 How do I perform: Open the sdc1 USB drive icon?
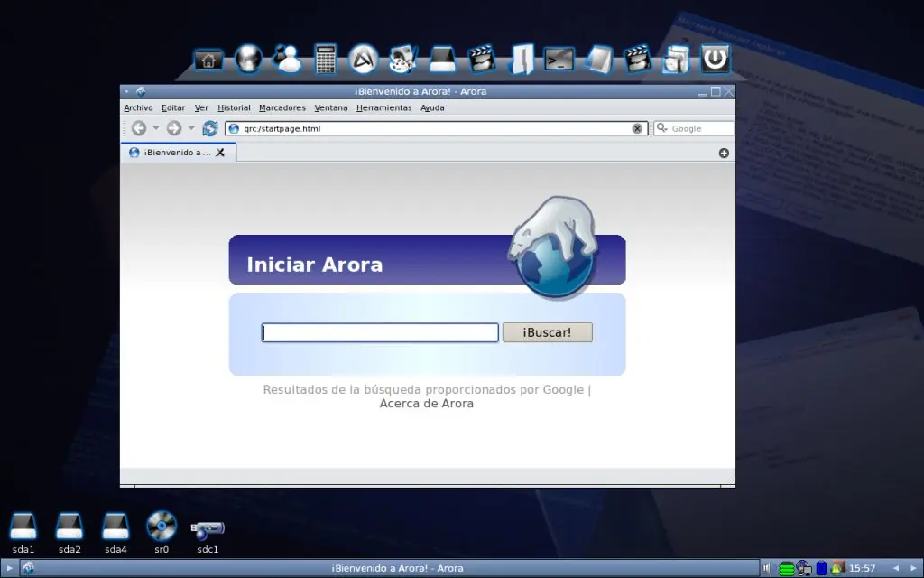tap(208, 536)
